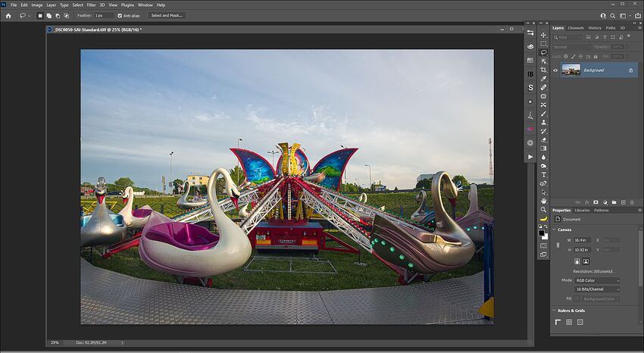Click the Feather input field

coord(104,15)
